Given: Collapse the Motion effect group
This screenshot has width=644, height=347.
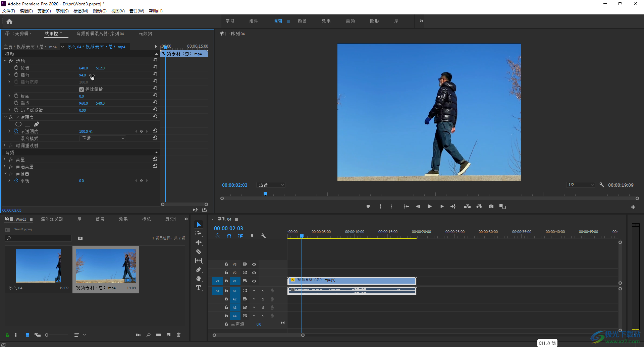Looking at the screenshot, I should click(5, 61).
